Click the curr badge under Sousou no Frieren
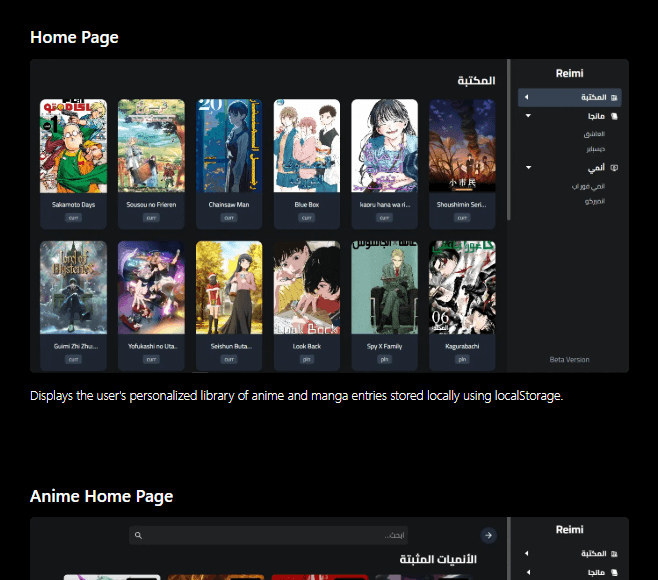Screen dimensions: 658x580 [151, 218]
